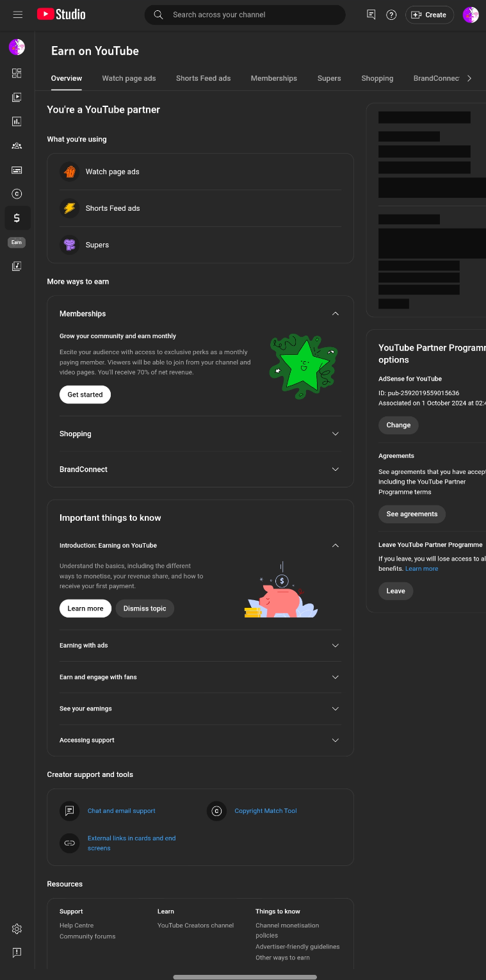Click the YouTube Studio logo

[x=61, y=14]
